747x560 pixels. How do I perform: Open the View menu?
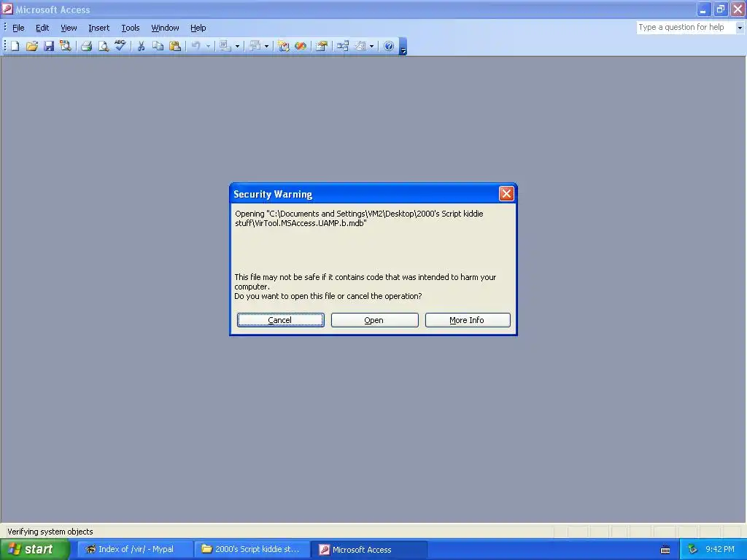tap(69, 28)
